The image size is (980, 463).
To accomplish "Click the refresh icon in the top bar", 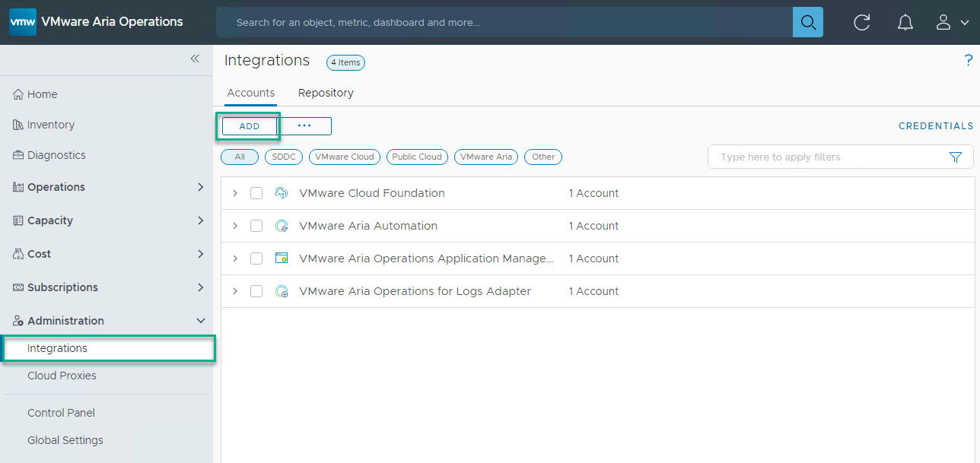I will click(x=861, y=22).
